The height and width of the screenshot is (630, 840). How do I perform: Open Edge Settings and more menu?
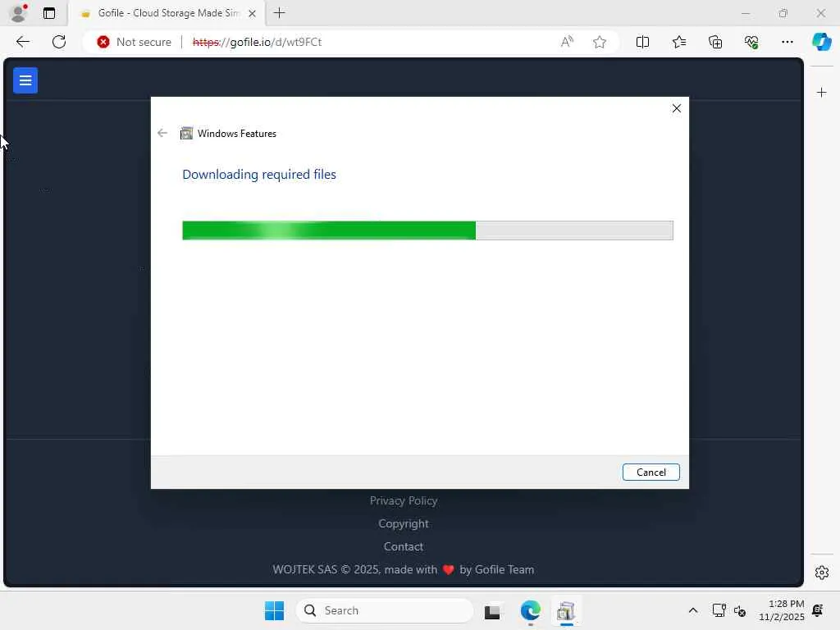(787, 42)
